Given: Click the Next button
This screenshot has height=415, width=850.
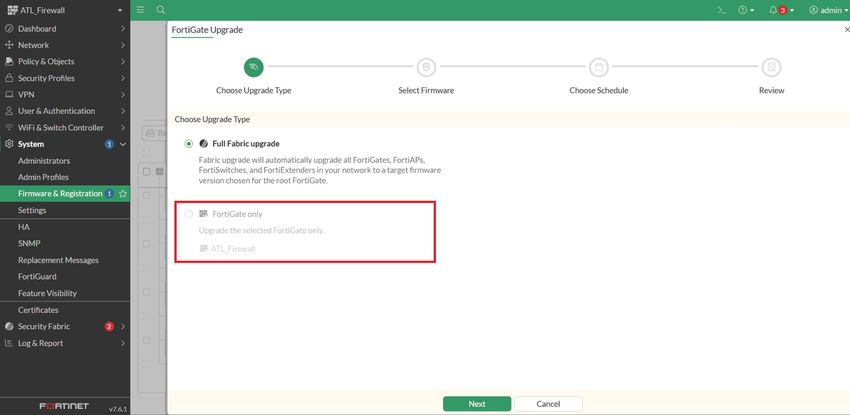Looking at the screenshot, I should point(477,404).
